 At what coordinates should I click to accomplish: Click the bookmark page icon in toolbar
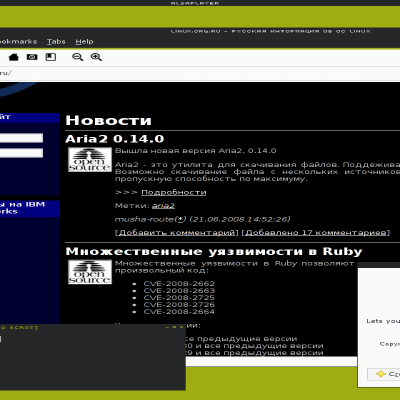click(51, 57)
